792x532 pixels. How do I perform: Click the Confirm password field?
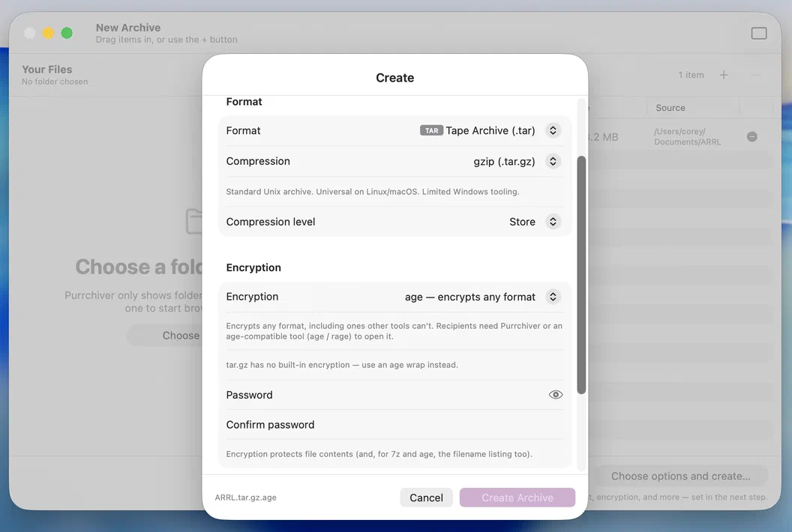[x=394, y=425]
